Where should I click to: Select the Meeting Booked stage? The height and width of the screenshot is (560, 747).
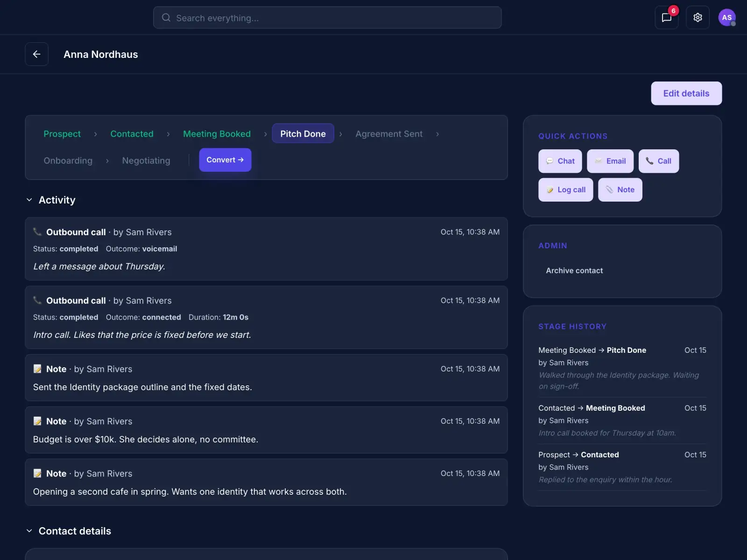pyautogui.click(x=217, y=134)
